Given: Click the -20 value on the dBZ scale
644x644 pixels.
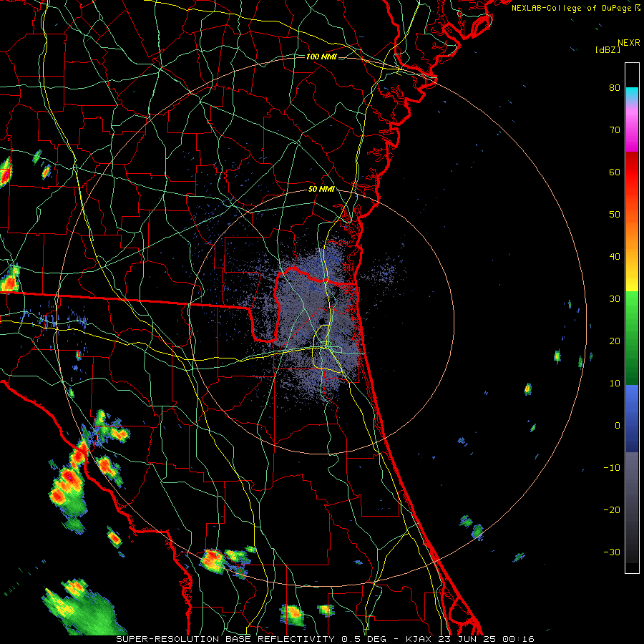Looking at the screenshot, I should pyautogui.click(x=612, y=510).
